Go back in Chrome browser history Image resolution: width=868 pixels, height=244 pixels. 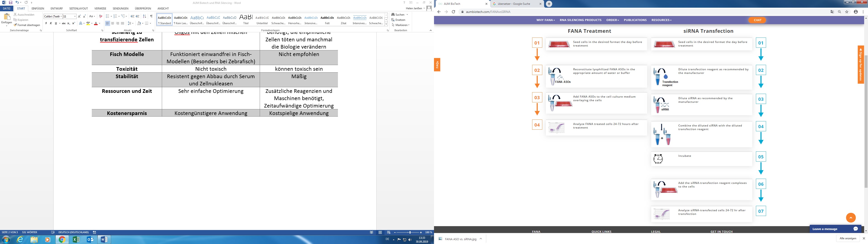click(439, 12)
